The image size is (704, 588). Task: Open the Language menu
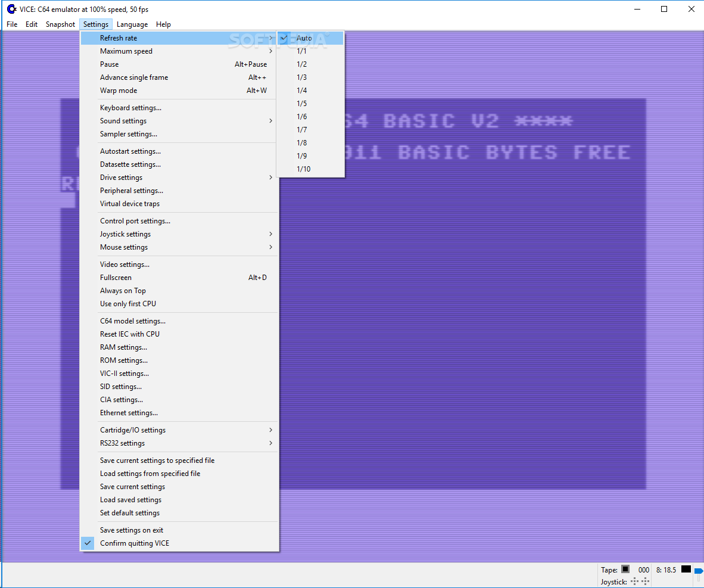(x=132, y=24)
